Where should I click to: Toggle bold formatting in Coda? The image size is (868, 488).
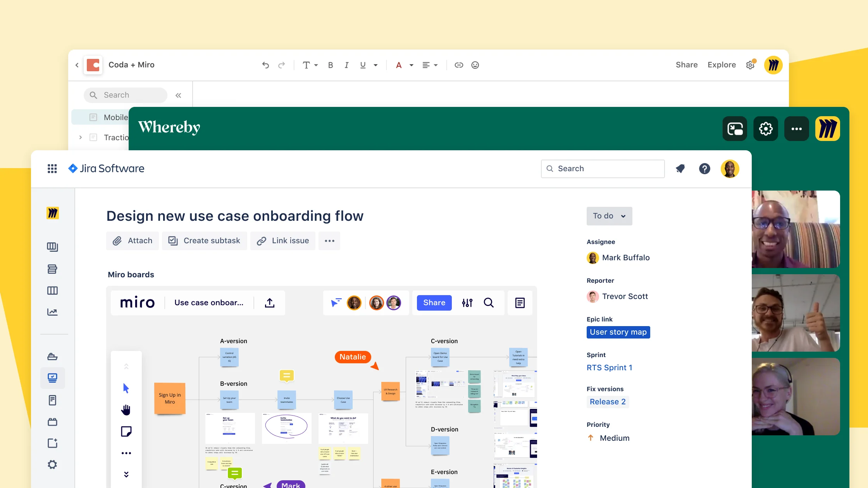coord(331,65)
